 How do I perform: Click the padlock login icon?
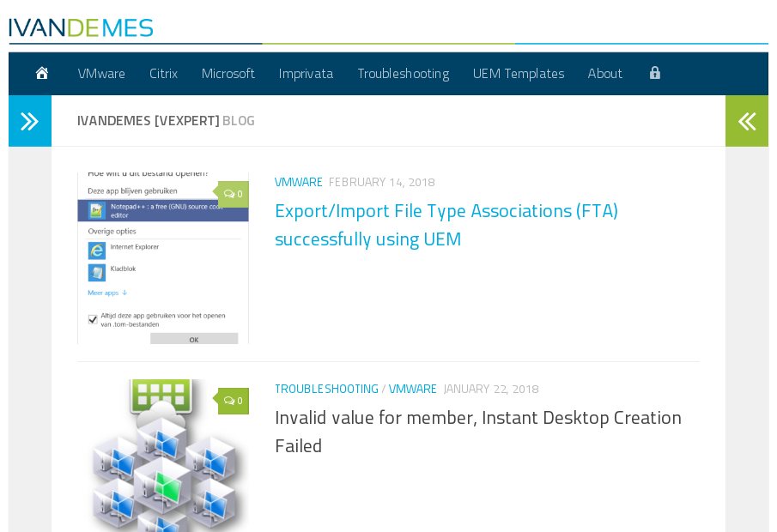(654, 73)
